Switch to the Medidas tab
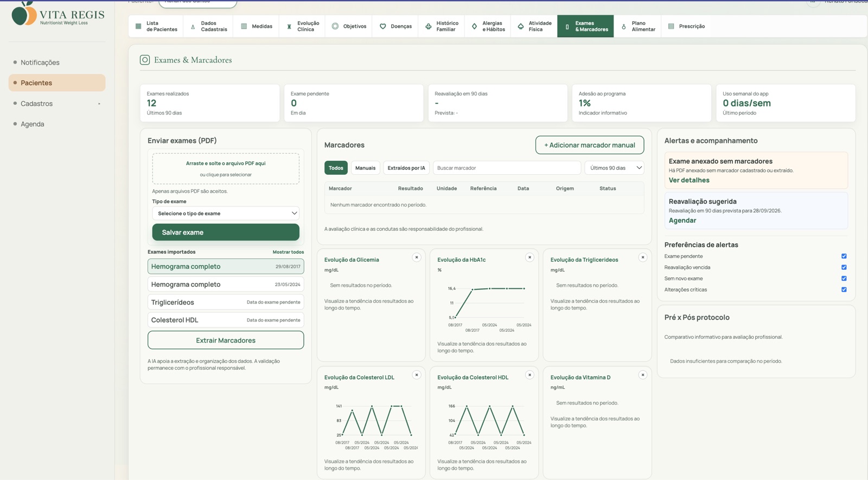This screenshot has width=868, height=480. 257,26
